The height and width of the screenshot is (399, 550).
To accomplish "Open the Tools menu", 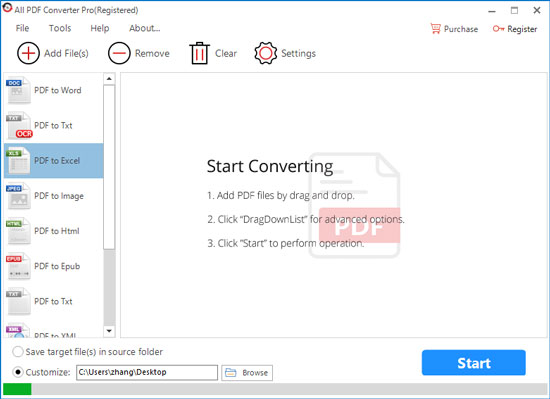I will (60, 28).
